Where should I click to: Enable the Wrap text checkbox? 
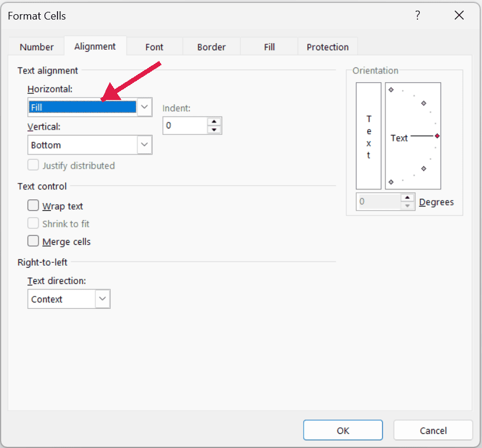pos(33,205)
